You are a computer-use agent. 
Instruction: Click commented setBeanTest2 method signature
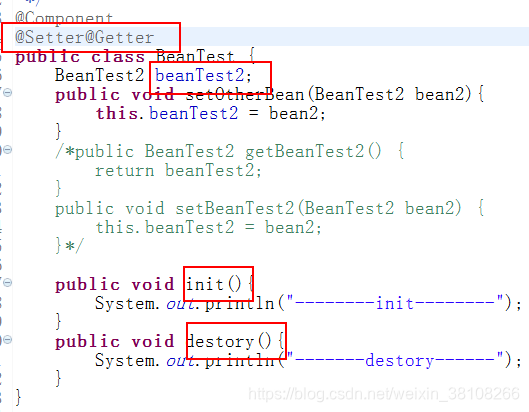coord(270,208)
